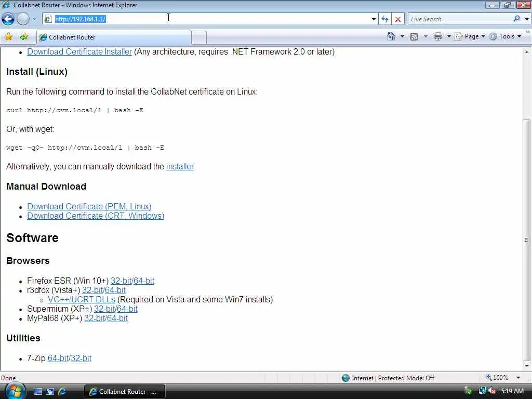Launch Internet Explorer from quick launch
Screen dimensions: 532x399
pos(62,392)
